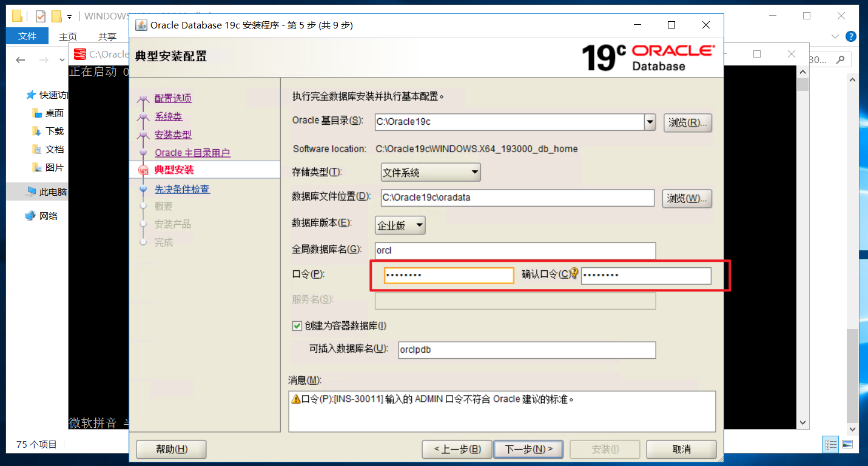The image size is (868, 466).
Task: Maximize the console window behind installer
Action: (757, 54)
